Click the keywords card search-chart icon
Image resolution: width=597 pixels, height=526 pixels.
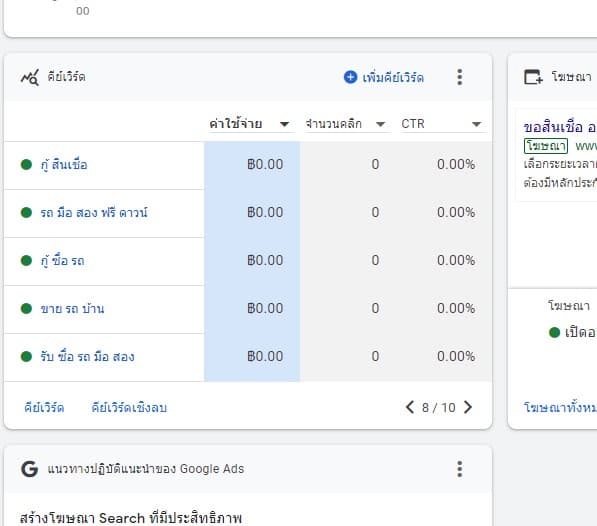30,77
